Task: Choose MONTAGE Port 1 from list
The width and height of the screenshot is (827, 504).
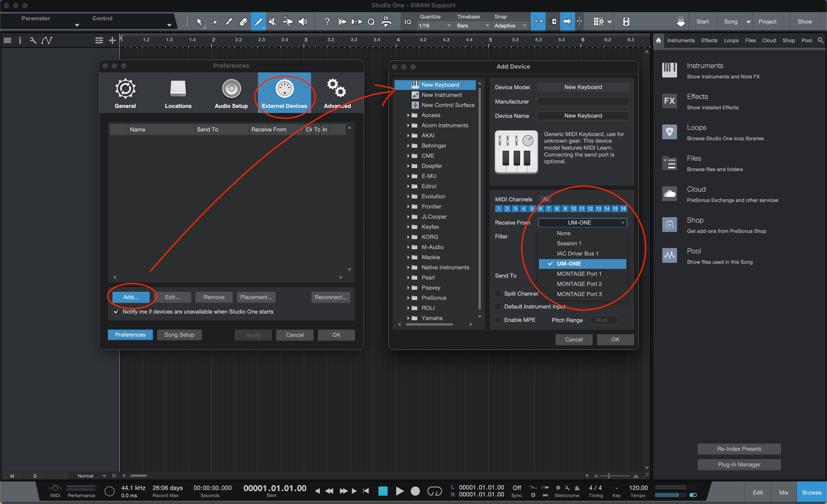Action: point(579,274)
